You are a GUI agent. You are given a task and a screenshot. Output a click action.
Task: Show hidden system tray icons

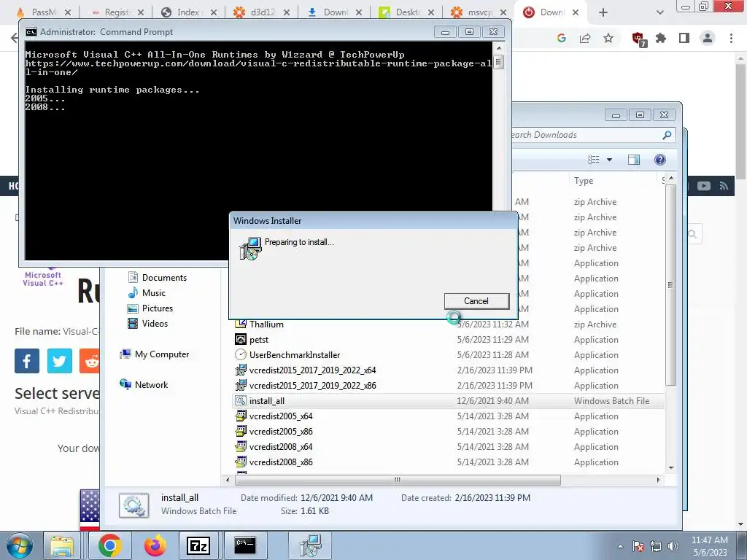coord(620,546)
